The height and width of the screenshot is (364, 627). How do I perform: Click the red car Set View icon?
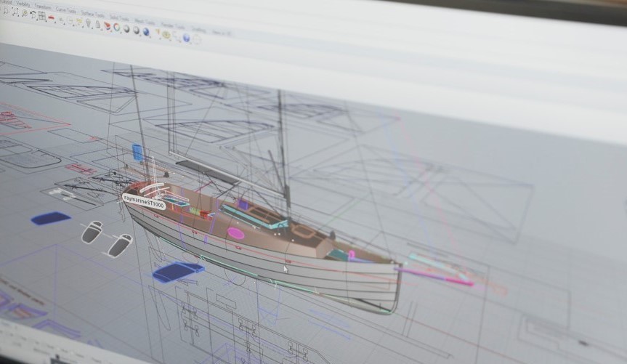pos(52,18)
